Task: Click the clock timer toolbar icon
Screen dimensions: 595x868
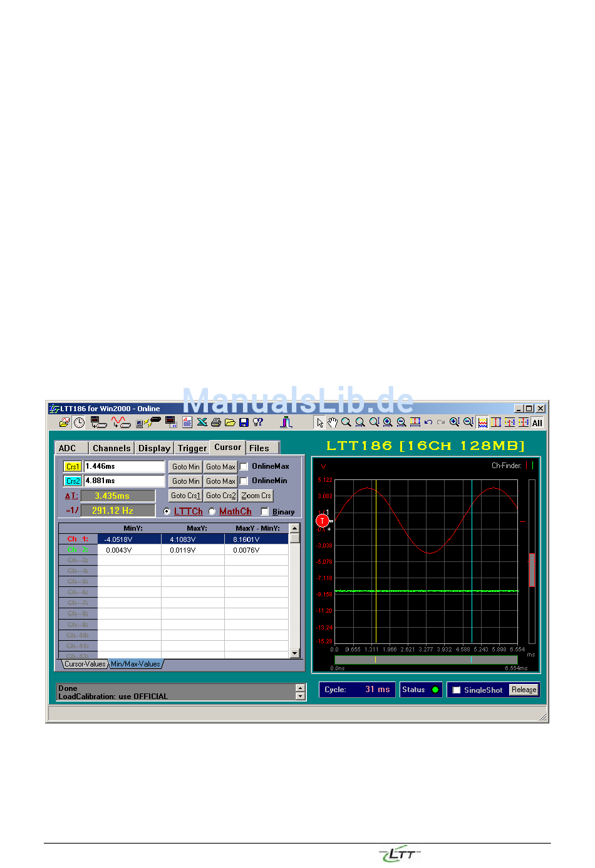Action: [79, 423]
